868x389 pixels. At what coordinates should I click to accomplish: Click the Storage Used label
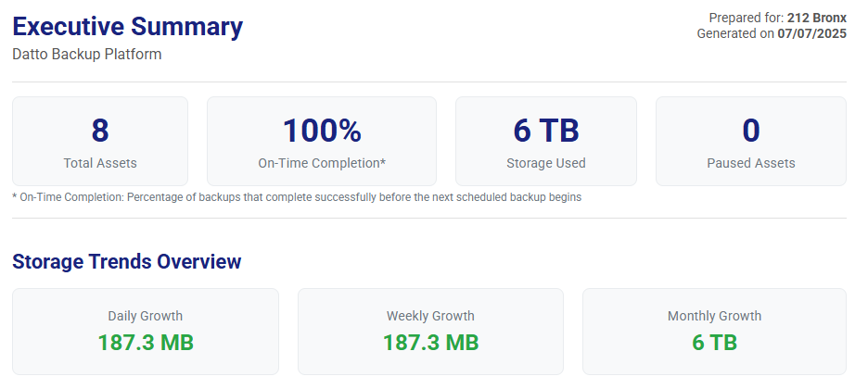[x=545, y=163]
